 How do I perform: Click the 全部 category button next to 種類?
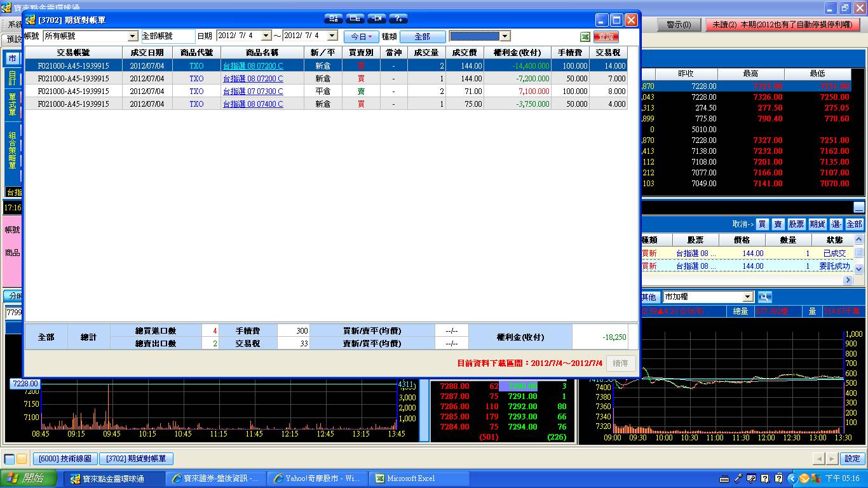click(423, 37)
